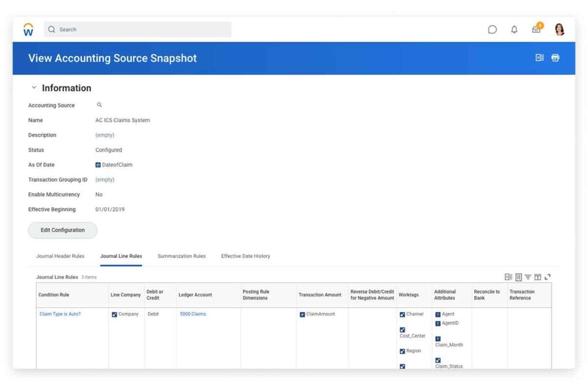The height and width of the screenshot is (392, 588).
Task: Search for an Accounting Source using the magnifier
Action: [99, 104]
